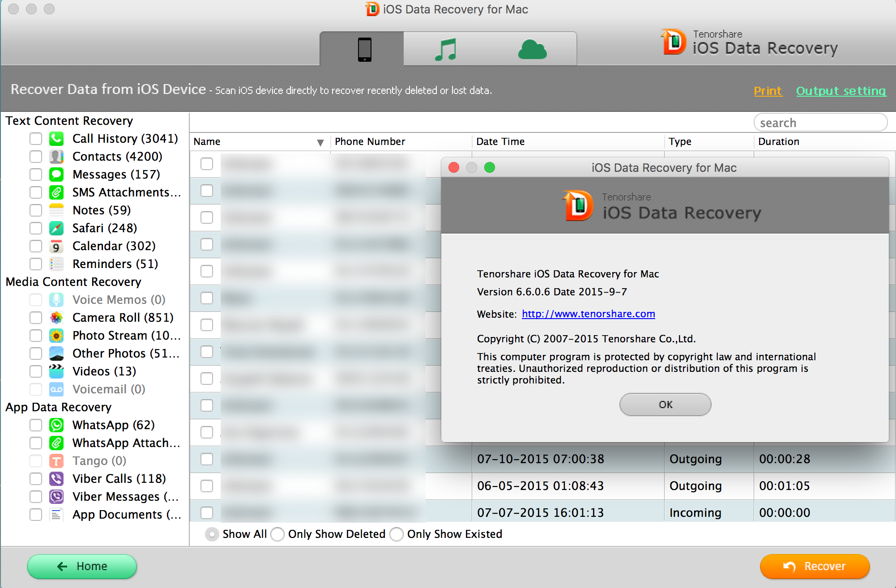Click the Safari compass icon
This screenshot has width=896, height=588.
(x=56, y=228)
